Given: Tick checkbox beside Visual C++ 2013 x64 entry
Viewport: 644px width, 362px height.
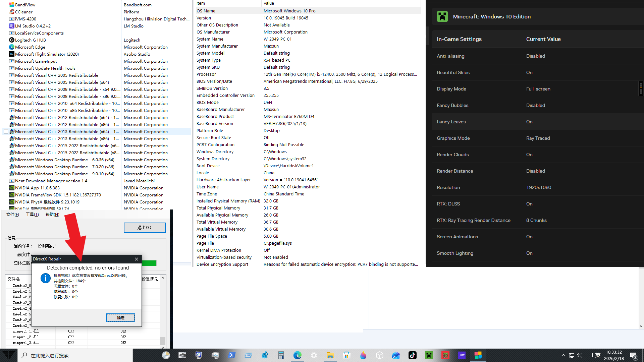Looking at the screenshot, I should point(6,131).
